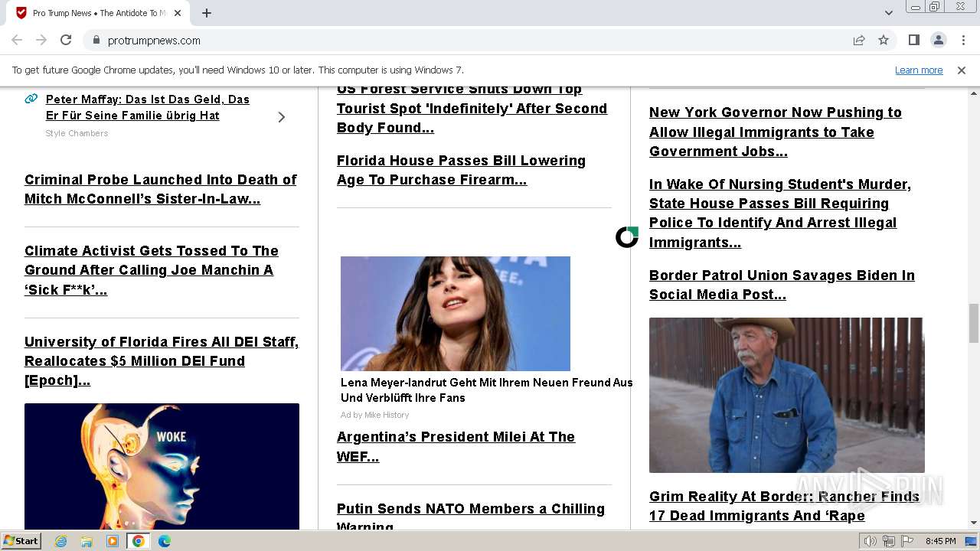Bookmark this tab star icon
This screenshot has height=551, width=980.
tap(884, 40)
